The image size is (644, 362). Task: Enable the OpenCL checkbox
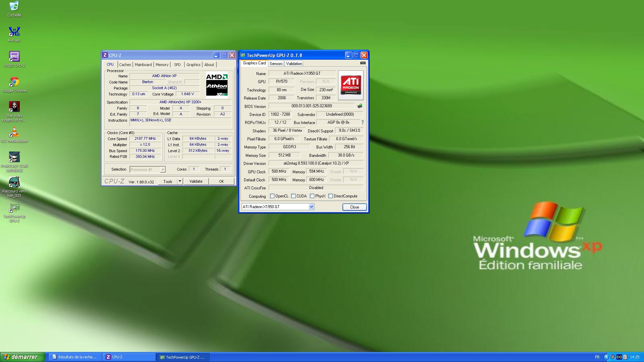[272, 196]
